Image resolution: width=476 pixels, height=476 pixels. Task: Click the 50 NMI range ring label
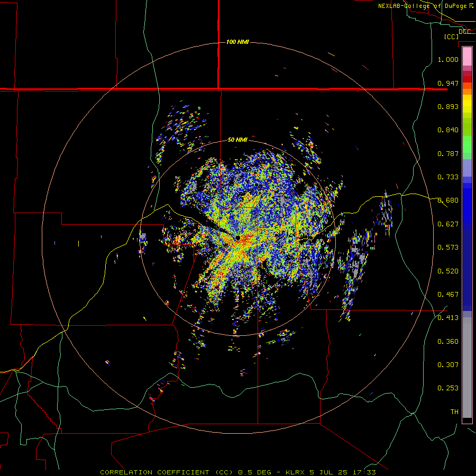pyautogui.click(x=237, y=140)
